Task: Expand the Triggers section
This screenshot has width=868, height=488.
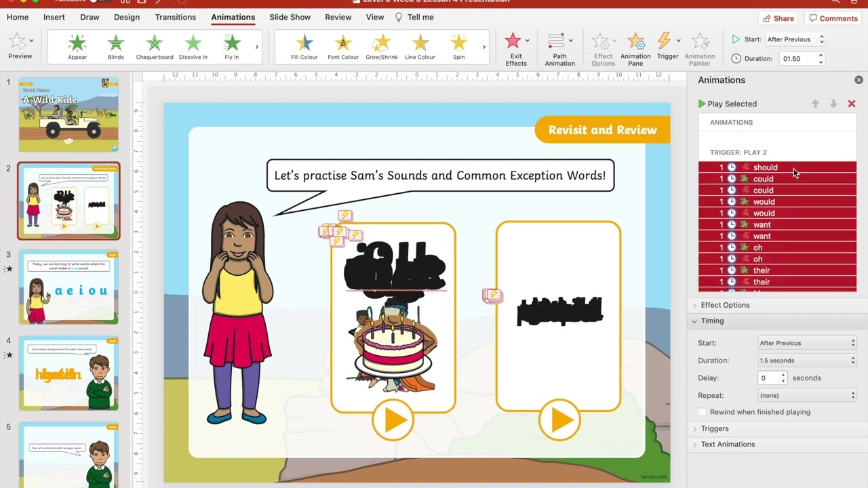Action: (x=715, y=428)
